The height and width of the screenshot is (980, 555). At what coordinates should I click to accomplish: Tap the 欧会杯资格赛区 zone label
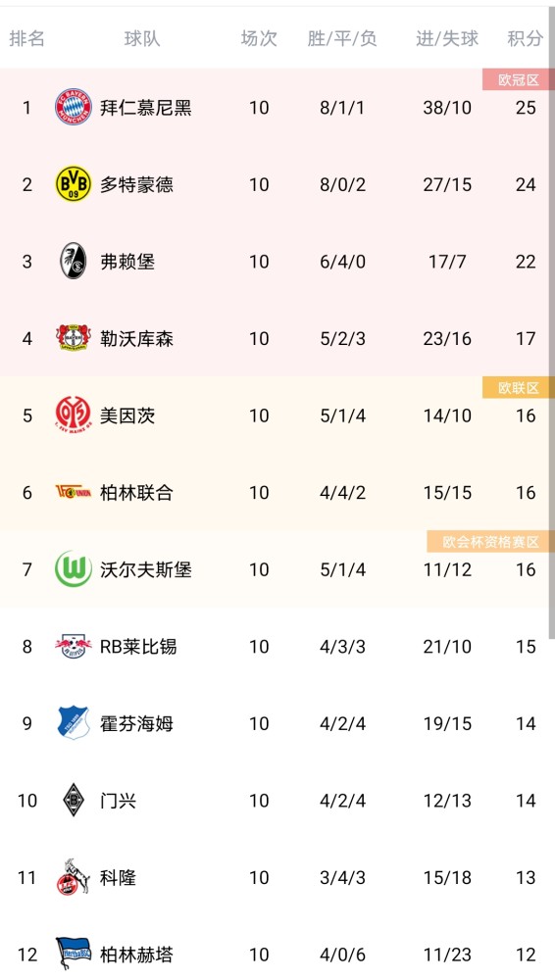coord(490,542)
